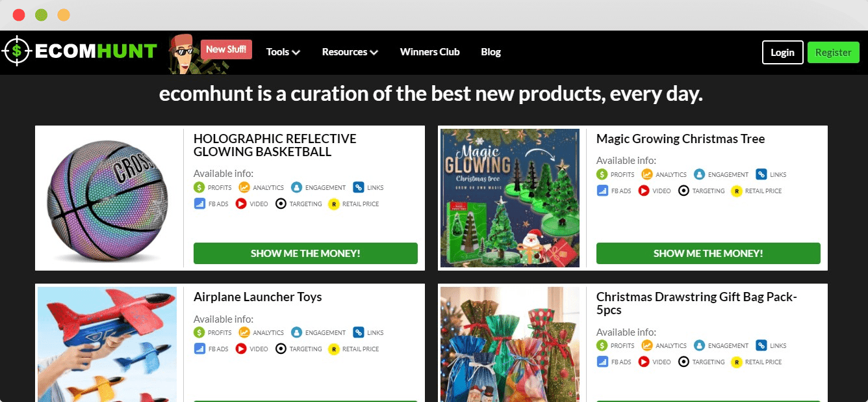This screenshot has width=868, height=402.
Task: Expand the Tools dropdown menu
Action: point(283,52)
